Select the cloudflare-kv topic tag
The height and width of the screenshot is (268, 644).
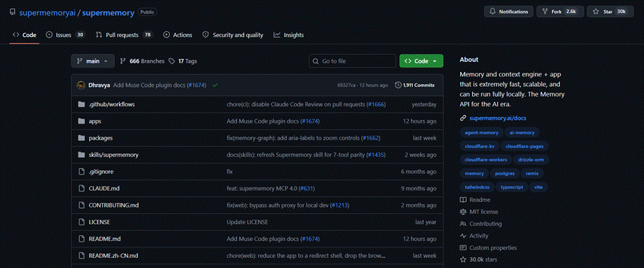tap(480, 146)
